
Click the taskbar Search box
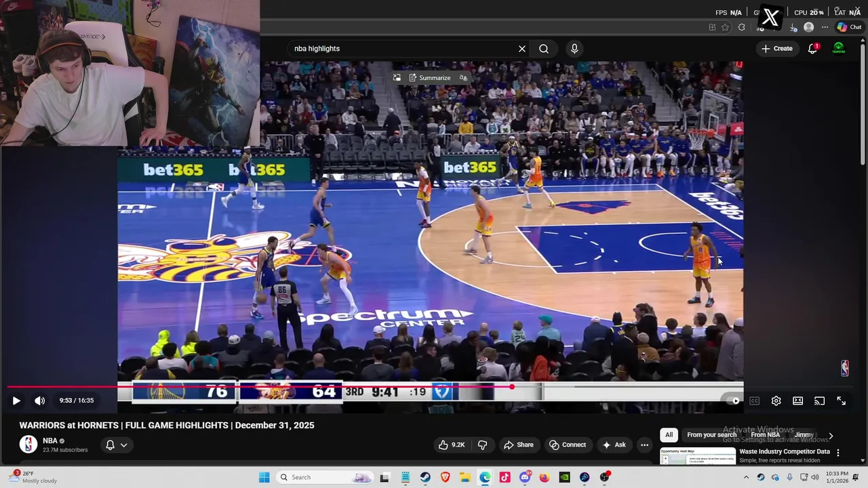(324, 477)
